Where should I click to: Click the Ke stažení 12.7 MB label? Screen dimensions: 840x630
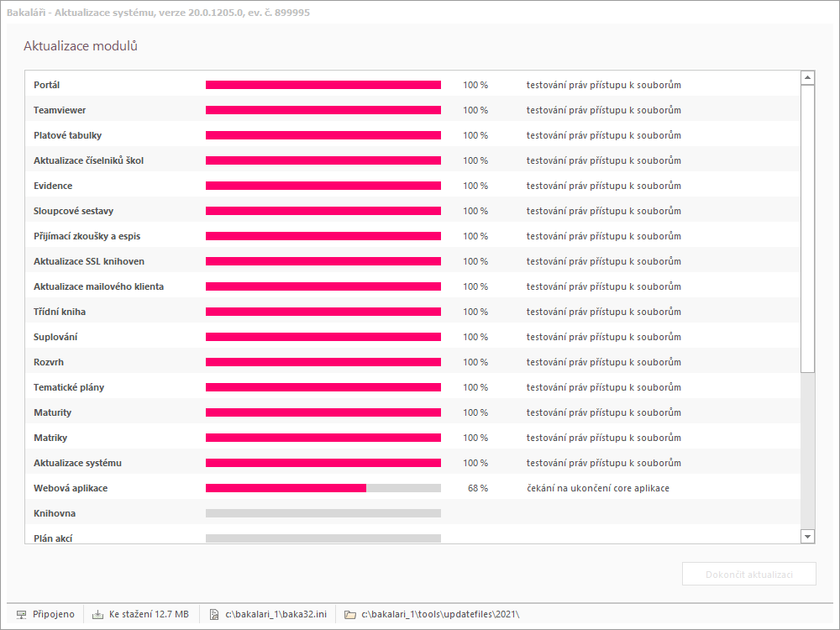coord(149,614)
